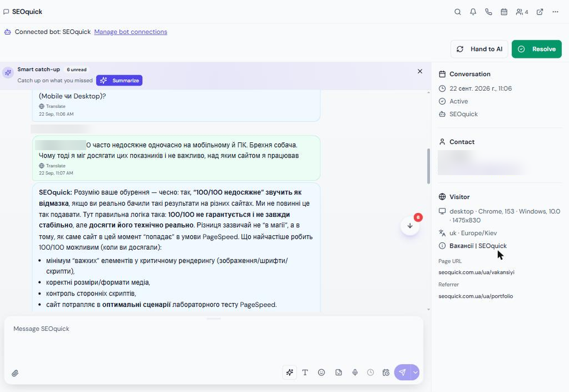Click the Contact section heading
Screen dimensions: 569x392
(x=462, y=142)
